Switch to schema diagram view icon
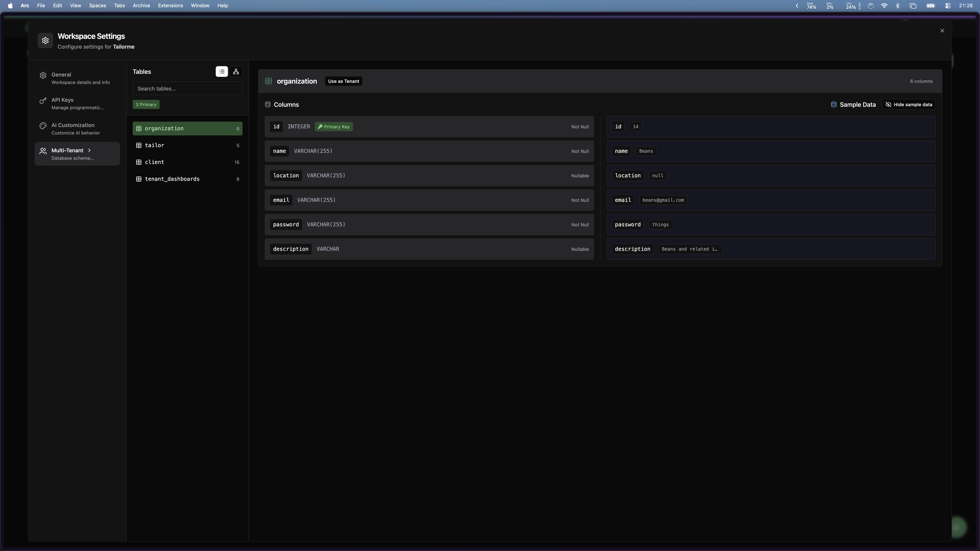The width and height of the screenshot is (980, 551). [236, 72]
